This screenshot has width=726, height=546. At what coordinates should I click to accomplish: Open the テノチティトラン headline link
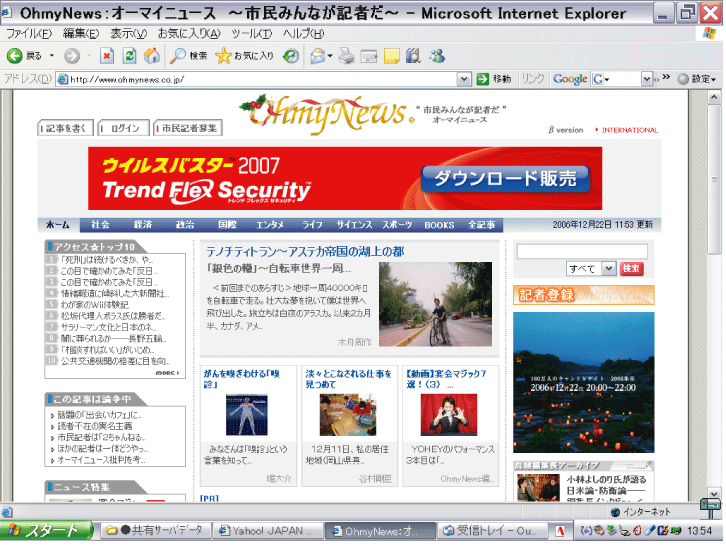tap(305, 251)
